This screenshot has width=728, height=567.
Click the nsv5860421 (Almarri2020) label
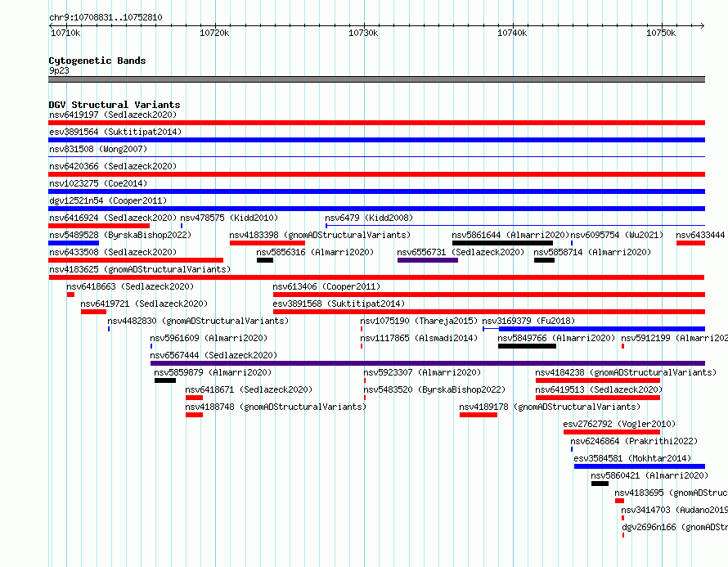click(649, 475)
